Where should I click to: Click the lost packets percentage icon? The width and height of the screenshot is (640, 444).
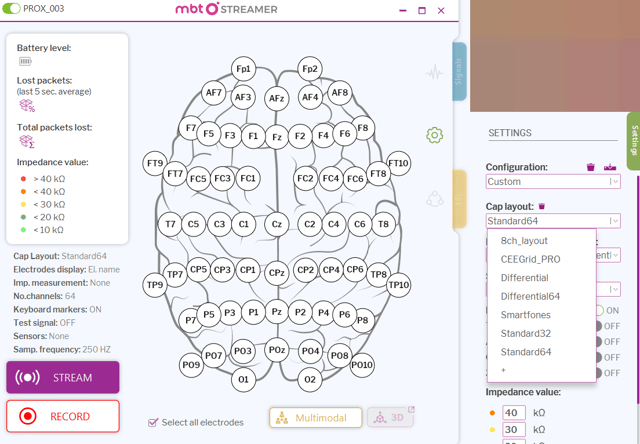click(x=27, y=106)
